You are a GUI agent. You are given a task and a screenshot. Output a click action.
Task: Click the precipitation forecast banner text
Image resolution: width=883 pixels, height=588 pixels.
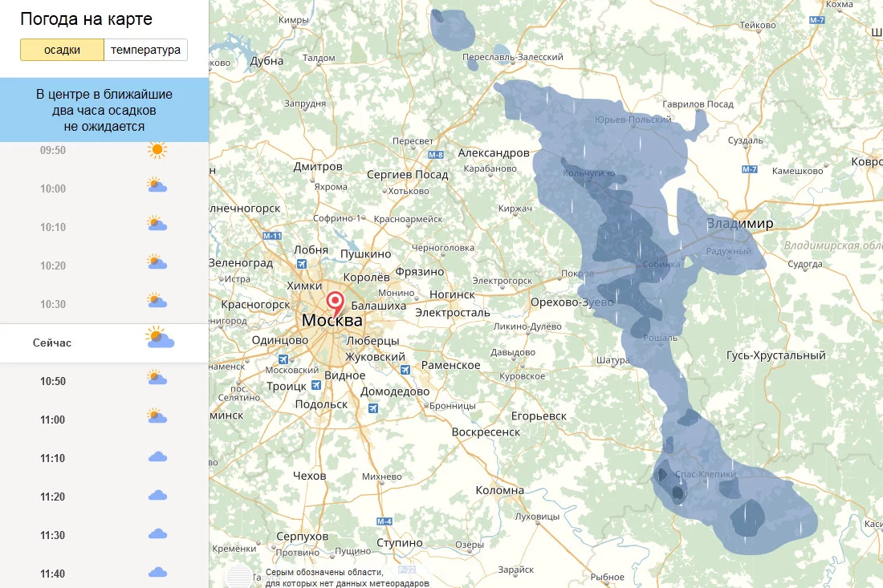[104, 110]
